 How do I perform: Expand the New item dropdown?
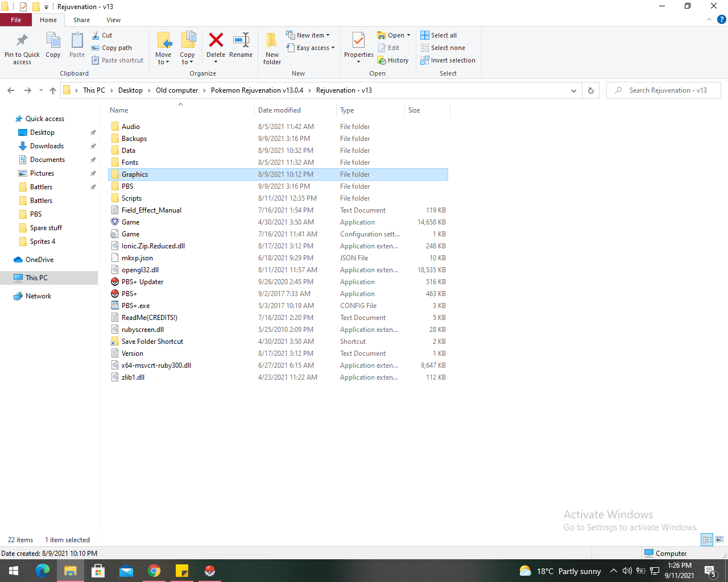click(x=308, y=35)
